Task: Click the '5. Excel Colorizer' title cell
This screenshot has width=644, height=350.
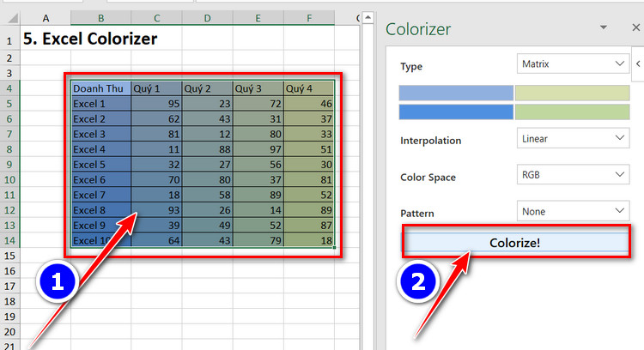Action: click(x=90, y=39)
